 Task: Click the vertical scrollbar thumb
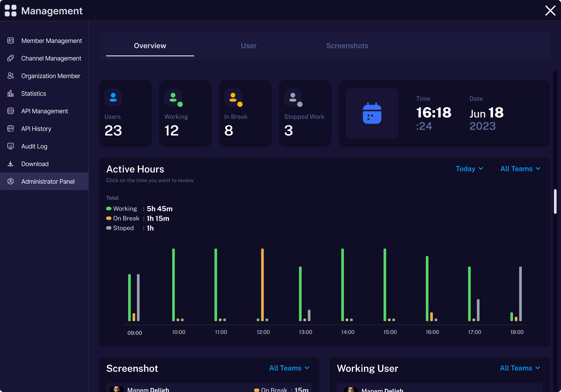click(555, 201)
